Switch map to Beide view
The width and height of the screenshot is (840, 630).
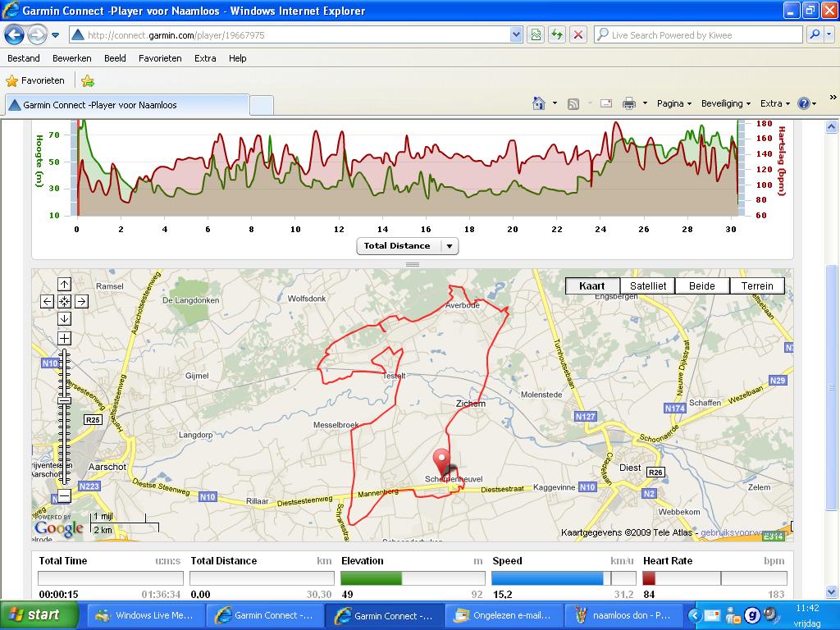click(x=702, y=286)
